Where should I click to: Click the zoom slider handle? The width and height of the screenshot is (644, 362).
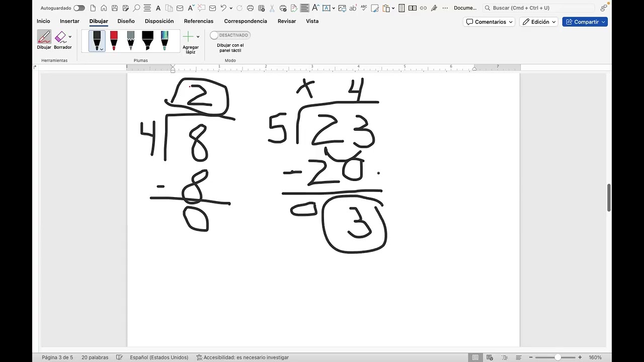(557, 357)
